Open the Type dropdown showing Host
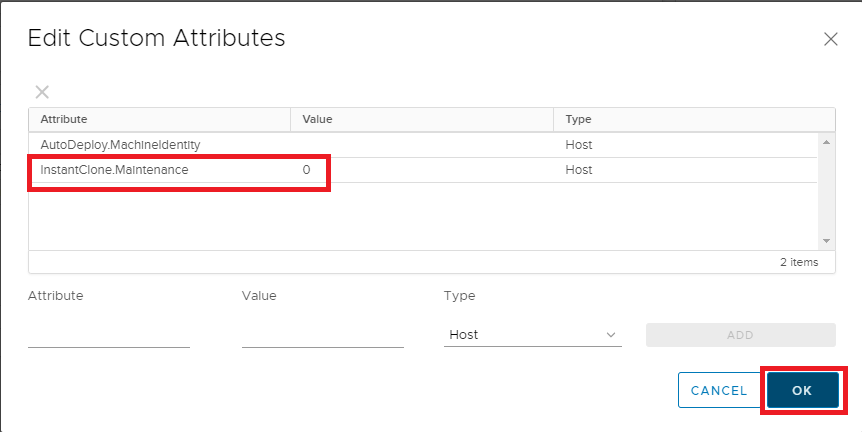 (x=532, y=335)
